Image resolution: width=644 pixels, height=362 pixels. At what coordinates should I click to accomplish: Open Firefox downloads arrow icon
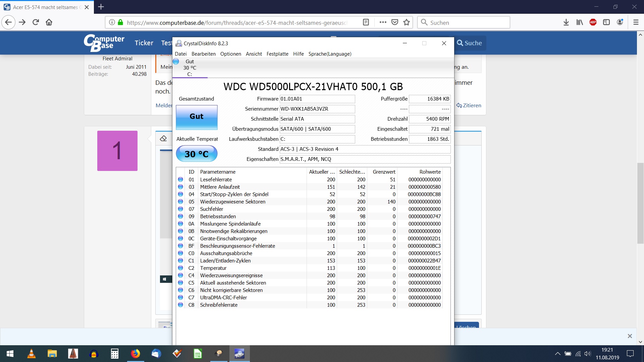tap(566, 22)
